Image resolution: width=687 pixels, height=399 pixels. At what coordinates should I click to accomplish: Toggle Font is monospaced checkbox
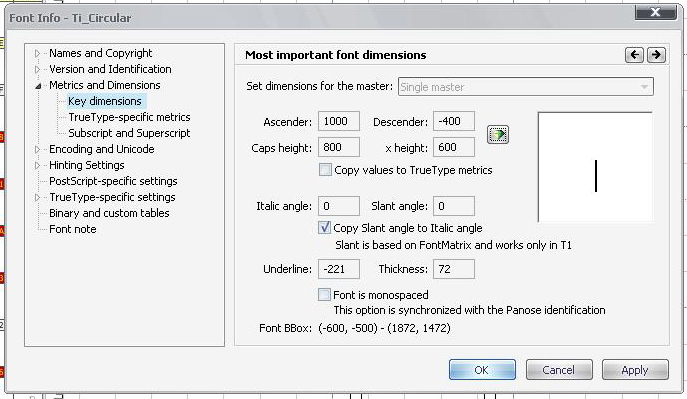(x=324, y=295)
